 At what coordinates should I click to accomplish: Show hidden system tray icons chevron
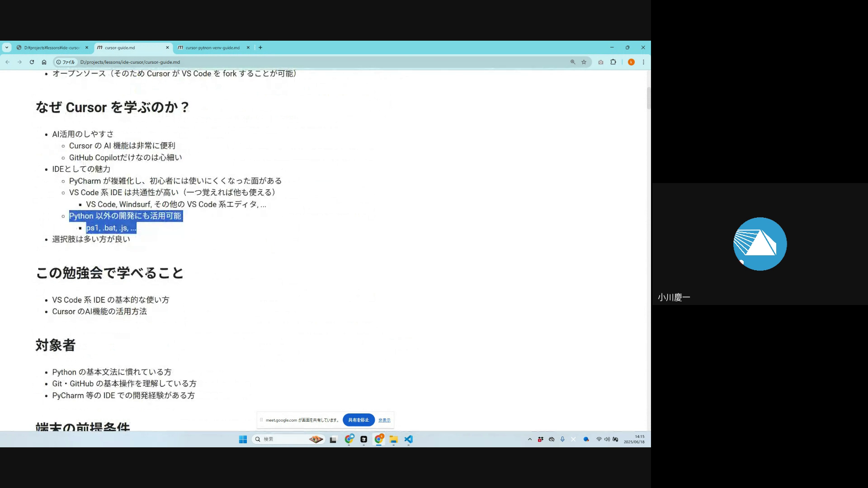530,439
